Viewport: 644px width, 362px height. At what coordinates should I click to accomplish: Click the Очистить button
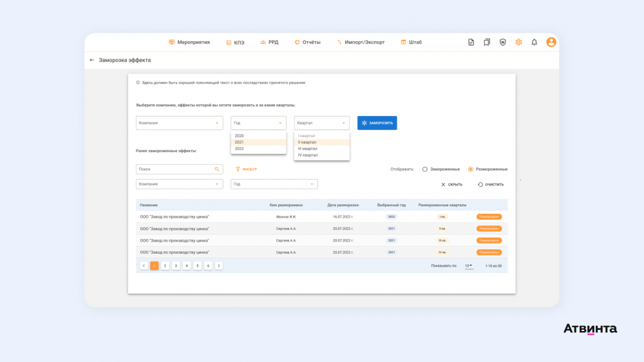491,184
